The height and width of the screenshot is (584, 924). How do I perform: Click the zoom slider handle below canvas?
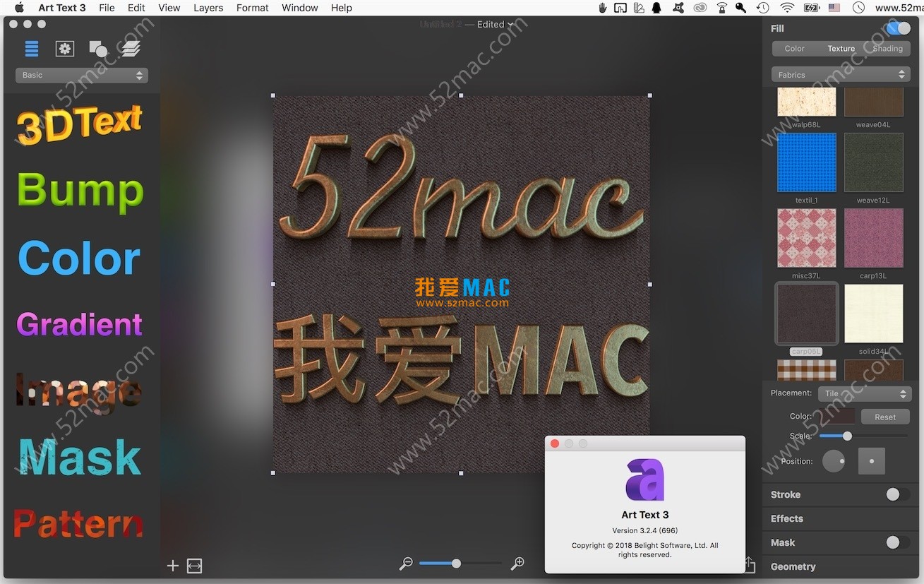click(456, 563)
